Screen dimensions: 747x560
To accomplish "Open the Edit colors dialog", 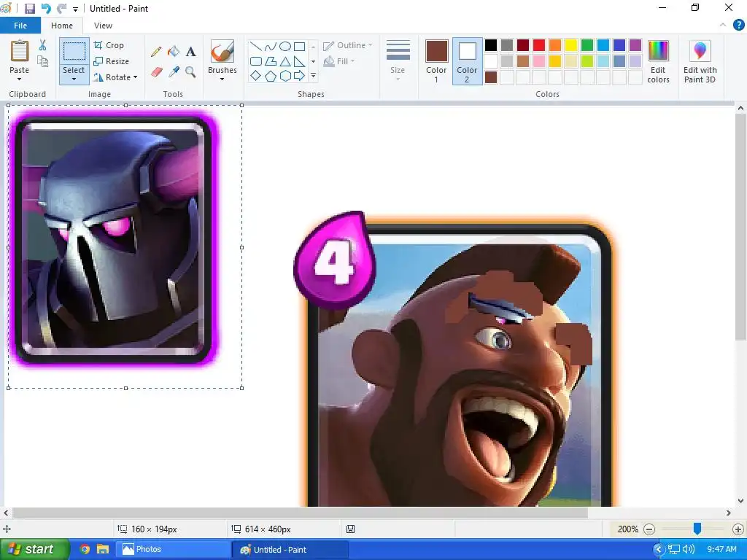I will [x=659, y=61].
